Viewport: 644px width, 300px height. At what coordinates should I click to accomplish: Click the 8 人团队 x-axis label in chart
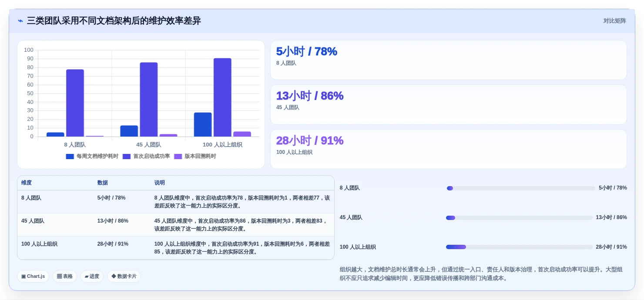pos(75,145)
